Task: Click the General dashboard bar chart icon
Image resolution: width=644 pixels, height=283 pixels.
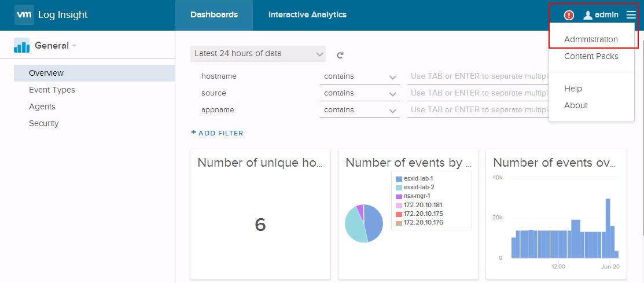Action: click(21, 46)
